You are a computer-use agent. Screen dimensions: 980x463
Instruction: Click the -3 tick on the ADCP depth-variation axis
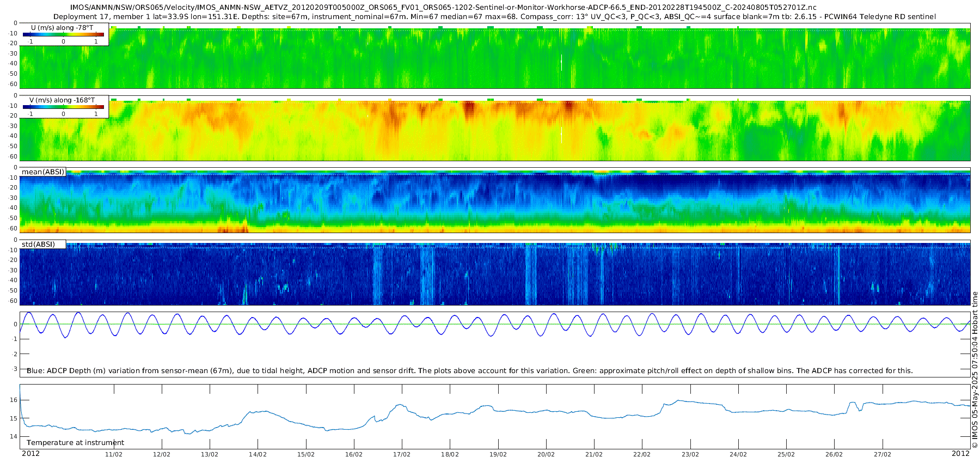pos(14,369)
